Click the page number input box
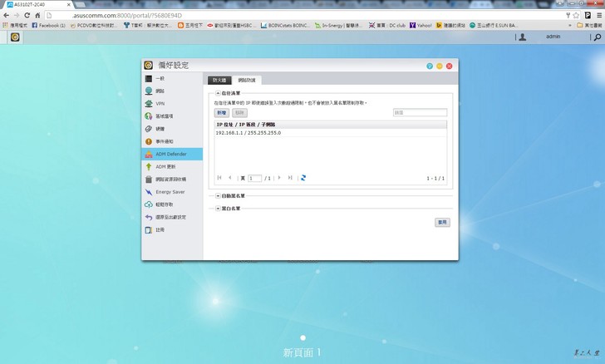This screenshot has height=364, width=605. [x=254, y=179]
